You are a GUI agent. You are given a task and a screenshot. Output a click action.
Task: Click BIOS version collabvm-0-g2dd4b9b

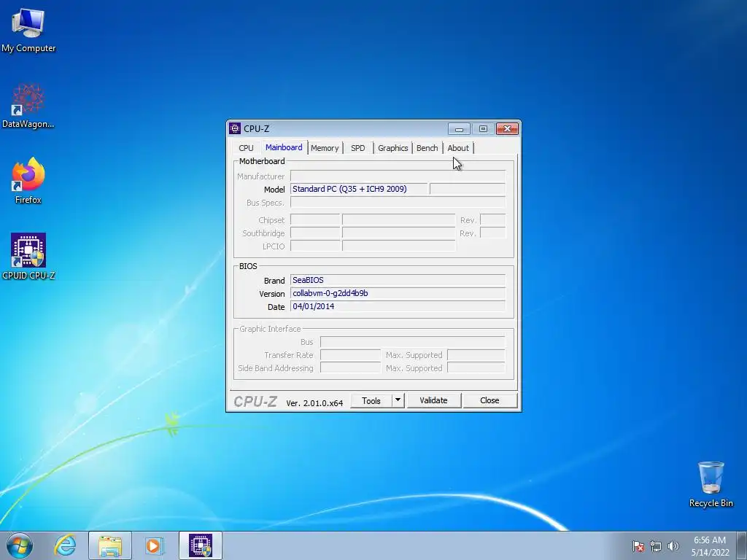pyautogui.click(x=398, y=293)
